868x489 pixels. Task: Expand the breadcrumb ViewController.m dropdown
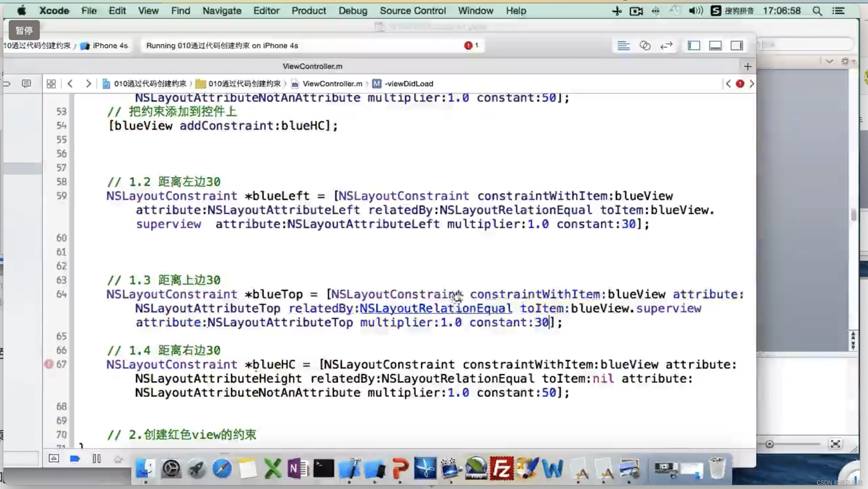click(332, 83)
